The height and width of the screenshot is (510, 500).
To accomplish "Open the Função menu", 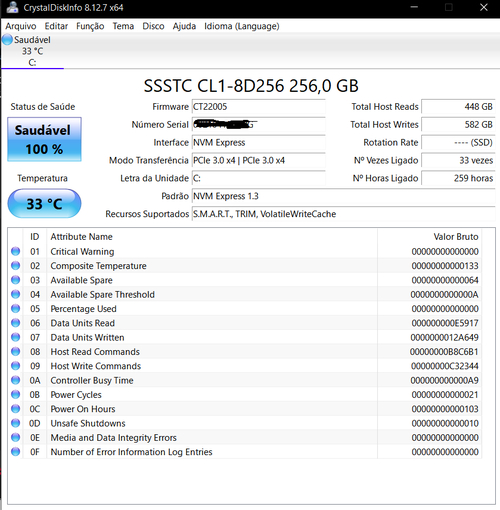I will click(90, 26).
